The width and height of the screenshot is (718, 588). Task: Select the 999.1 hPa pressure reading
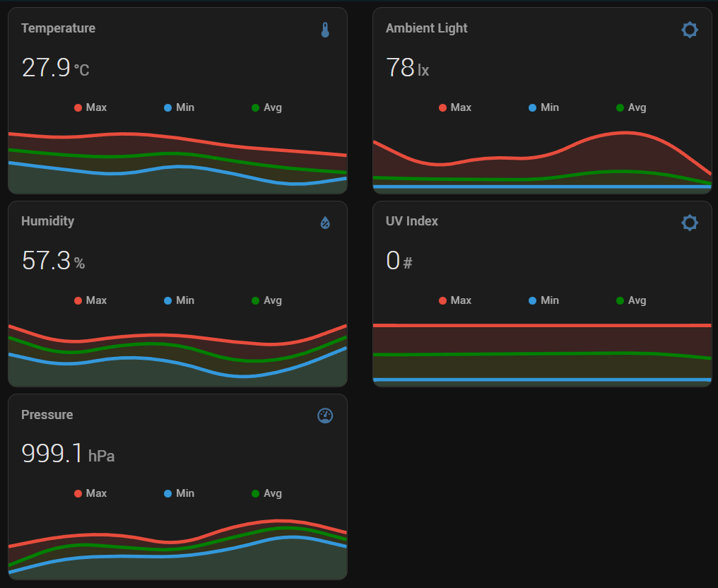(68, 453)
